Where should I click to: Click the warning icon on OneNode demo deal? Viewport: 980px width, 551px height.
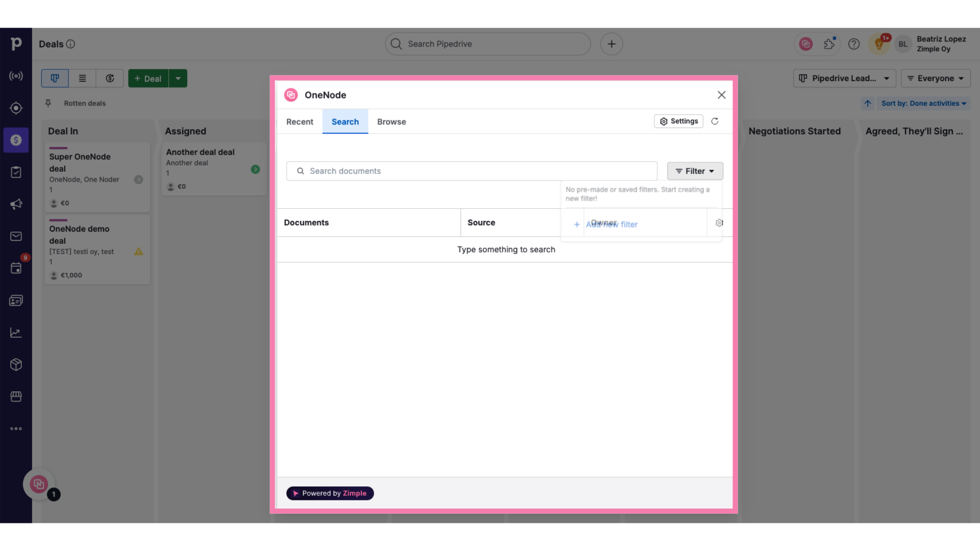tap(139, 252)
